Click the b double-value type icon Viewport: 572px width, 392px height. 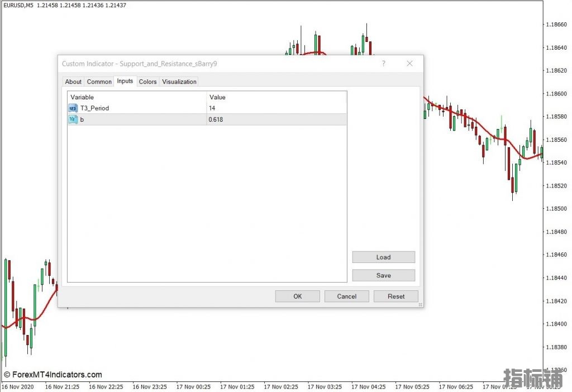tap(73, 119)
